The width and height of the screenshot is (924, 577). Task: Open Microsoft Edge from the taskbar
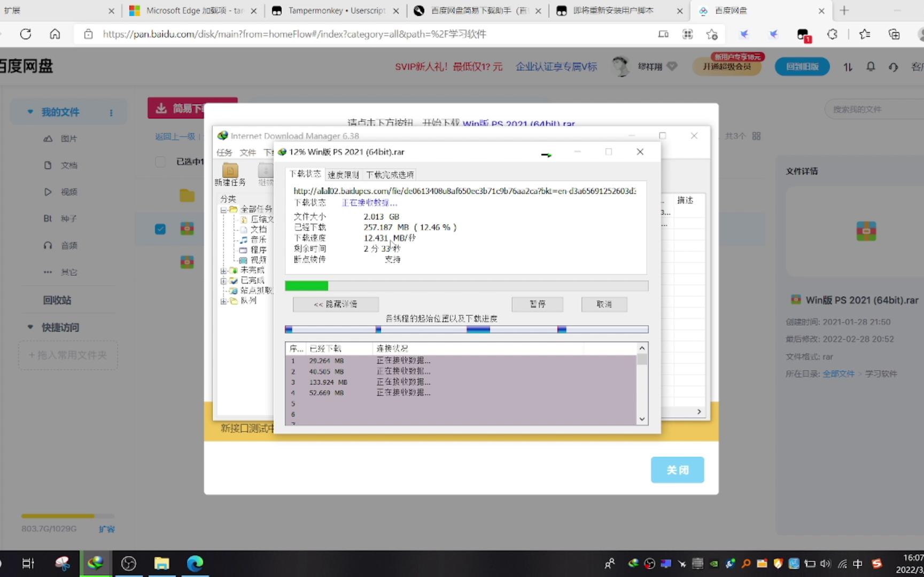pos(195,563)
